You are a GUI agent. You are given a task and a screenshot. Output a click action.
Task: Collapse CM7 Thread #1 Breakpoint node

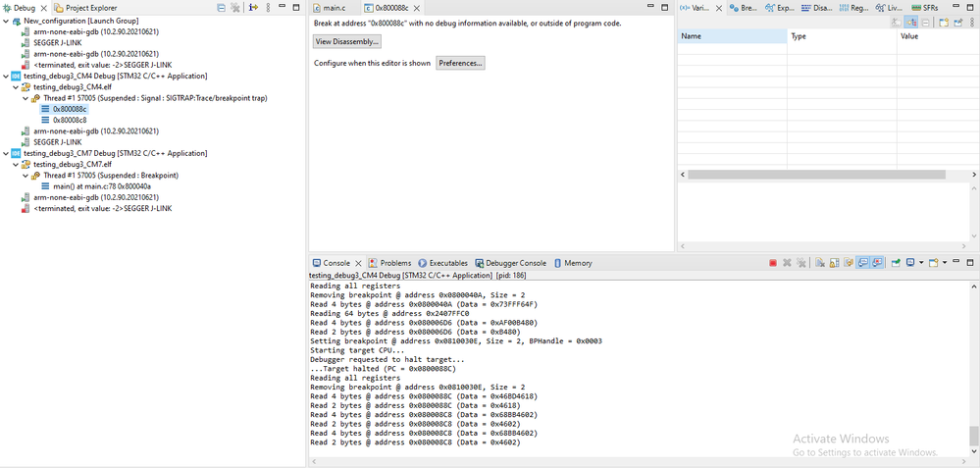click(x=26, y=176)
